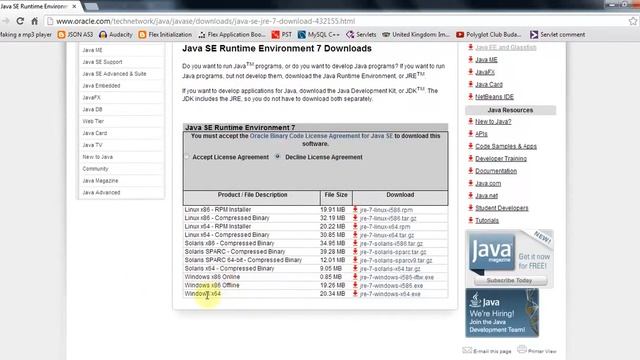
Task: Open the United Kingdom Im... bookmark
Action: (416, 35)
